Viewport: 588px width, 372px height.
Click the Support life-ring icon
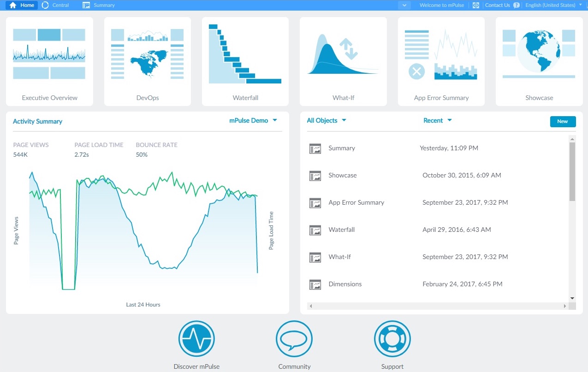click(x=392, y=338)
